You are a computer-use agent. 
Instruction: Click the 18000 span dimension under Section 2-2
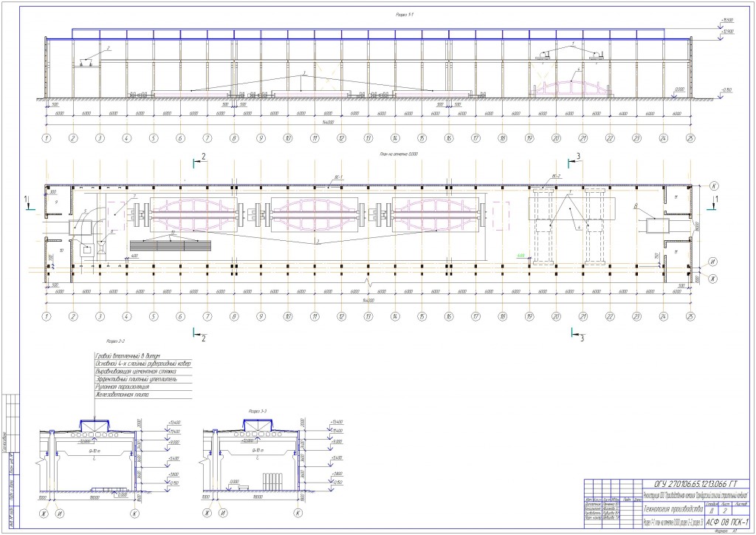point(95,497)
